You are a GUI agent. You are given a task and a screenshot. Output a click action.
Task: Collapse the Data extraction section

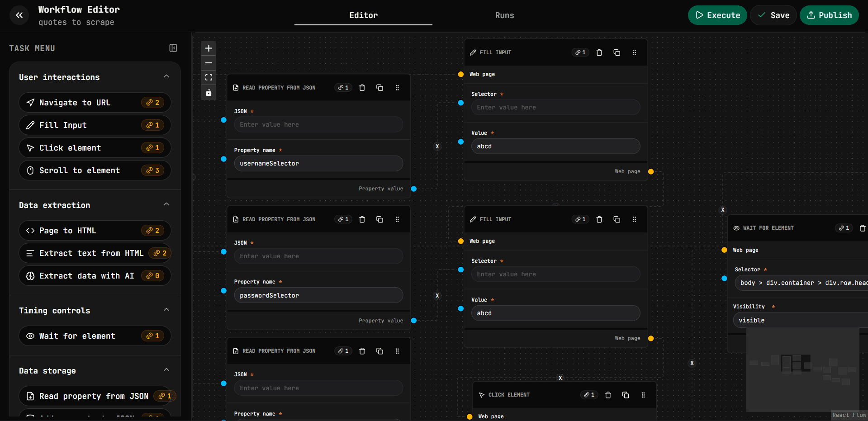coord(166,204)
